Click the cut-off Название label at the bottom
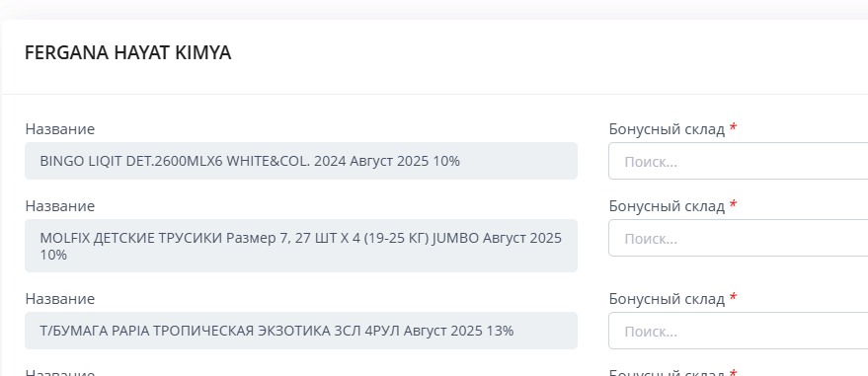Image resolution: width=868 pixels, height=376 pixels. click(x=60, y=373)
